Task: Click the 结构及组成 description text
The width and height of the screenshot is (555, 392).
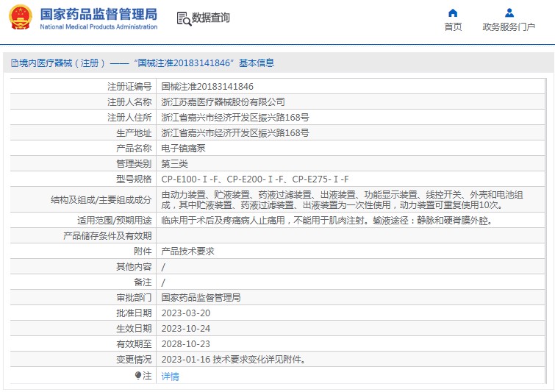Action: [342, 200]
